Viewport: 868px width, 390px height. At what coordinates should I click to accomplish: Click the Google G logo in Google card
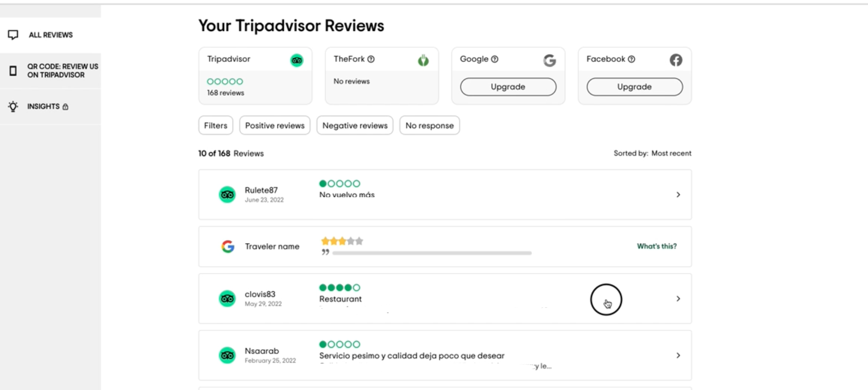tap(549, 60)
